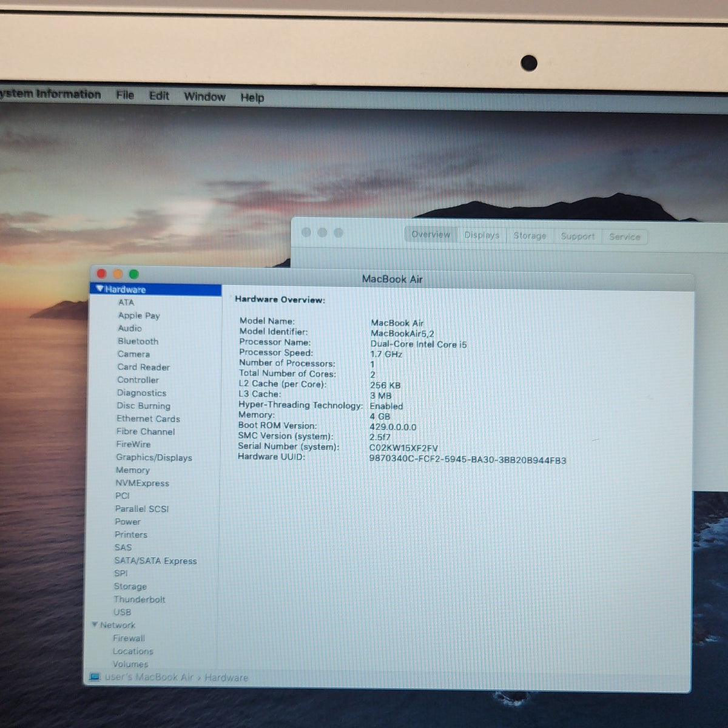Select Graphics/Displays in the sidebar
The width and height of the screenshot is (728, 728).
(154, 457)
